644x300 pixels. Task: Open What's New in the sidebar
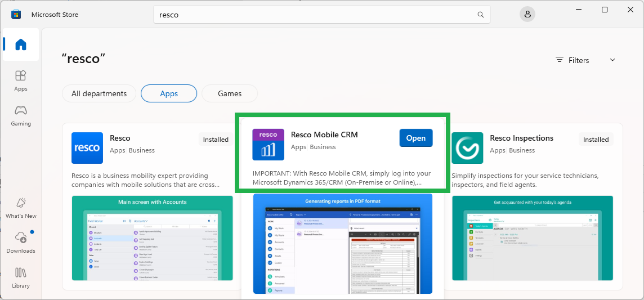pyautogui.click(x=20, y=208)
